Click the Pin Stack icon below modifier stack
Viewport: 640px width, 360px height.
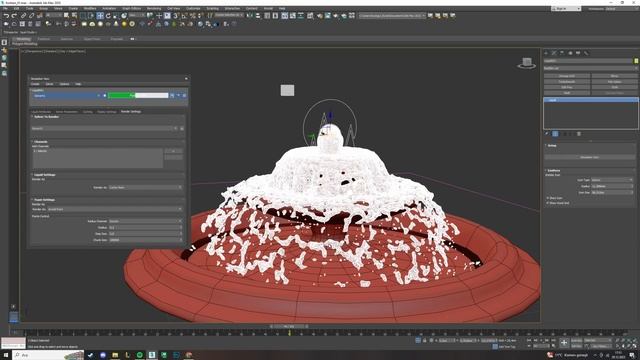point(547,134)
